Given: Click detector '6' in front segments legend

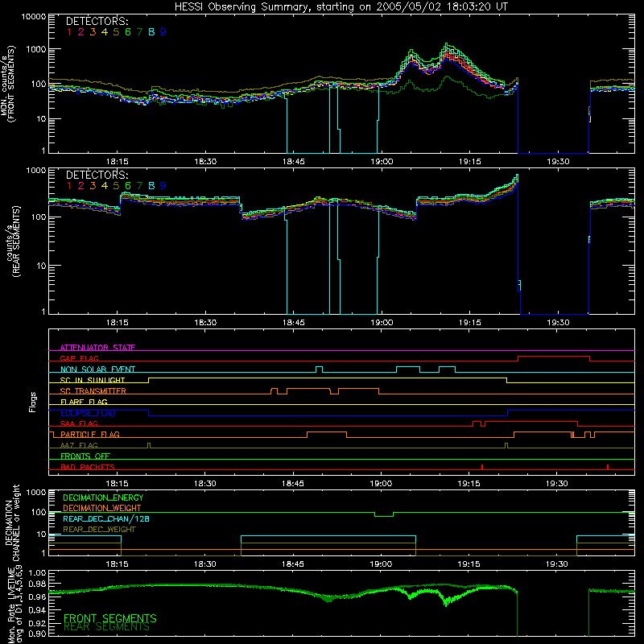Looking at the screenshot, I should [x=128, y=32].
